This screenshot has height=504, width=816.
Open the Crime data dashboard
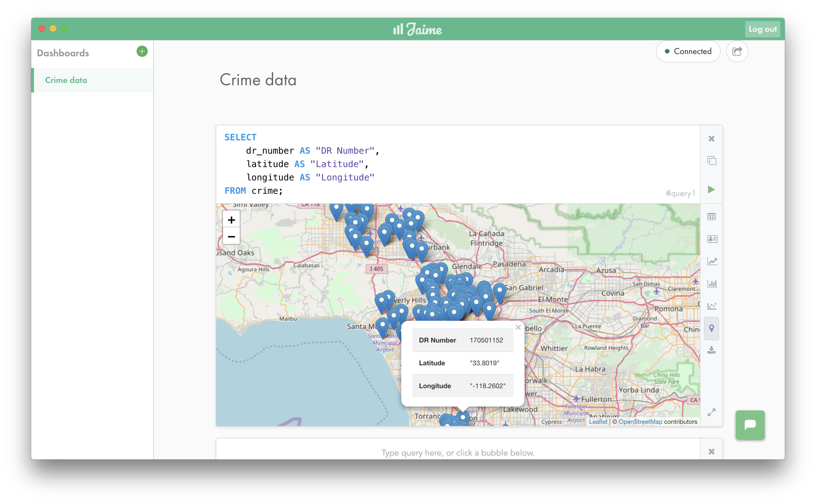tap(66, 80)
